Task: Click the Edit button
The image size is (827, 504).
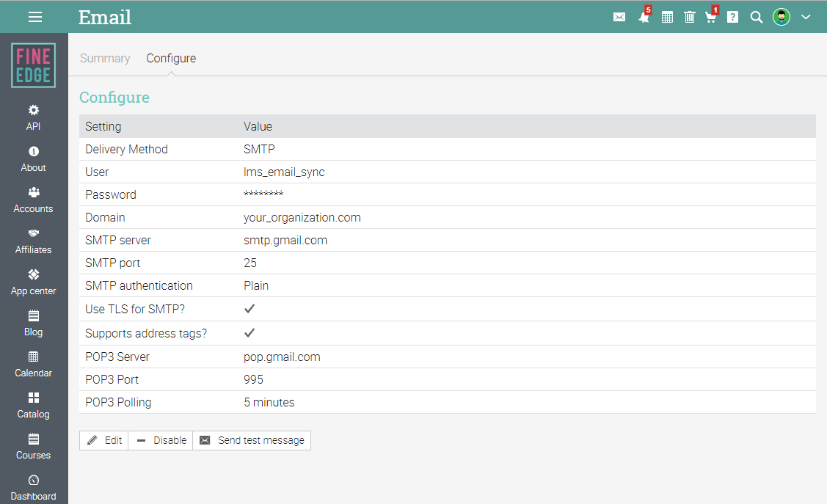Action: coord(104,440)
